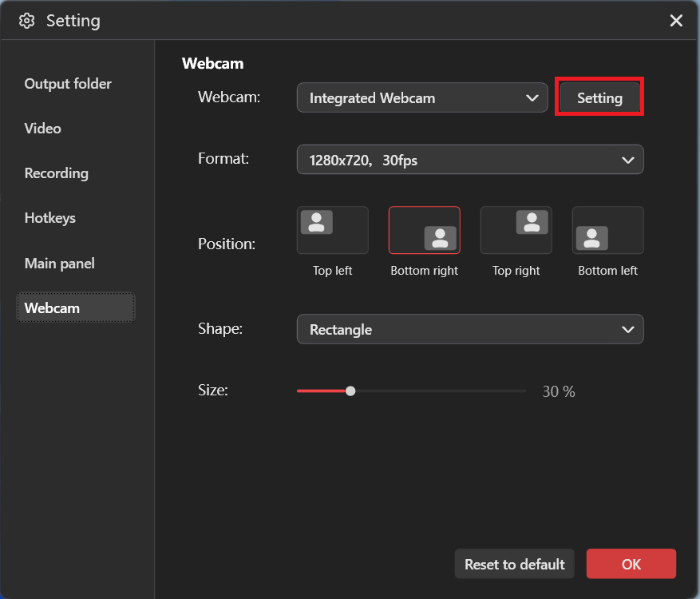Open the Integrated Webcam device dropdown
Viewport: 700px width, 599px height.
click(421, 97)
